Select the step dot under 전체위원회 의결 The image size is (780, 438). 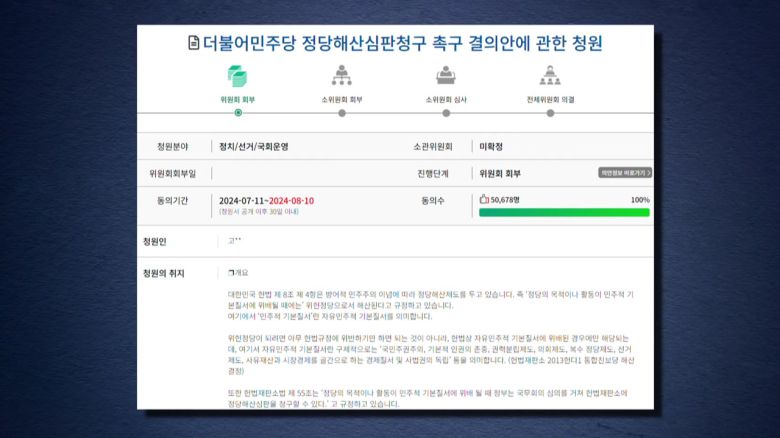tap(550, 113)
